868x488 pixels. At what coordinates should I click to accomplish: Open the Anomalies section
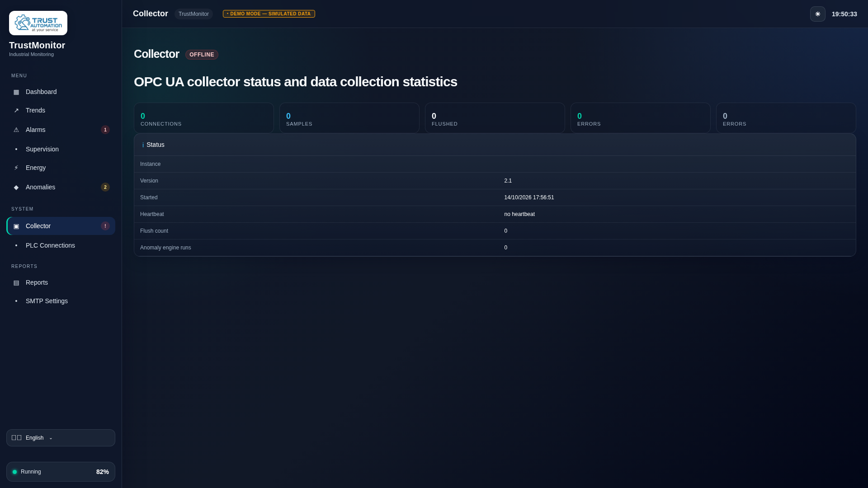point(61,187)
